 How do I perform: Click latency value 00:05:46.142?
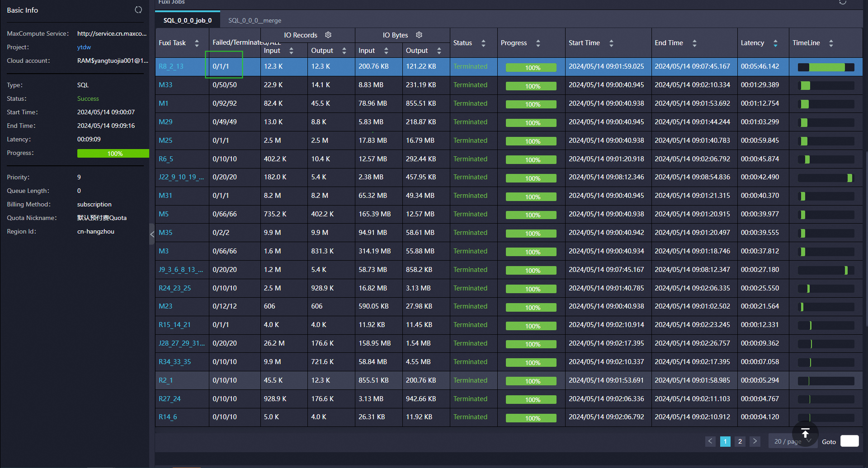click(x=760, y=66)
